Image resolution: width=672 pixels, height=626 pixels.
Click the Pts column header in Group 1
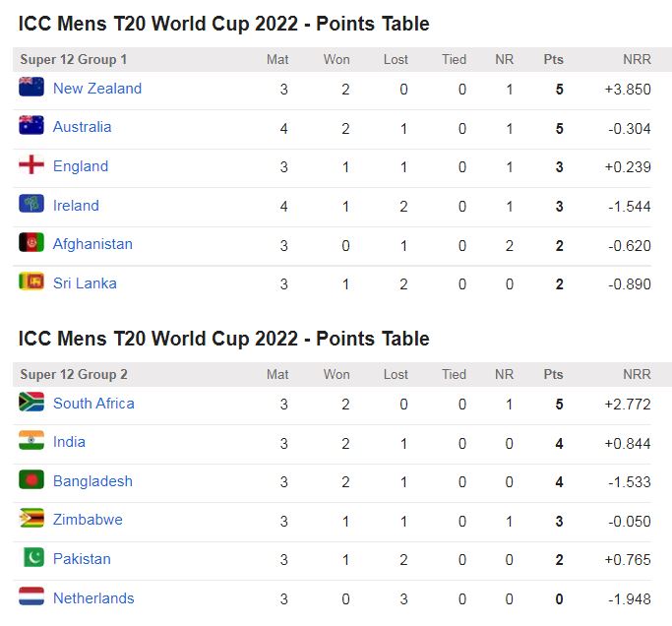[554, 60]
